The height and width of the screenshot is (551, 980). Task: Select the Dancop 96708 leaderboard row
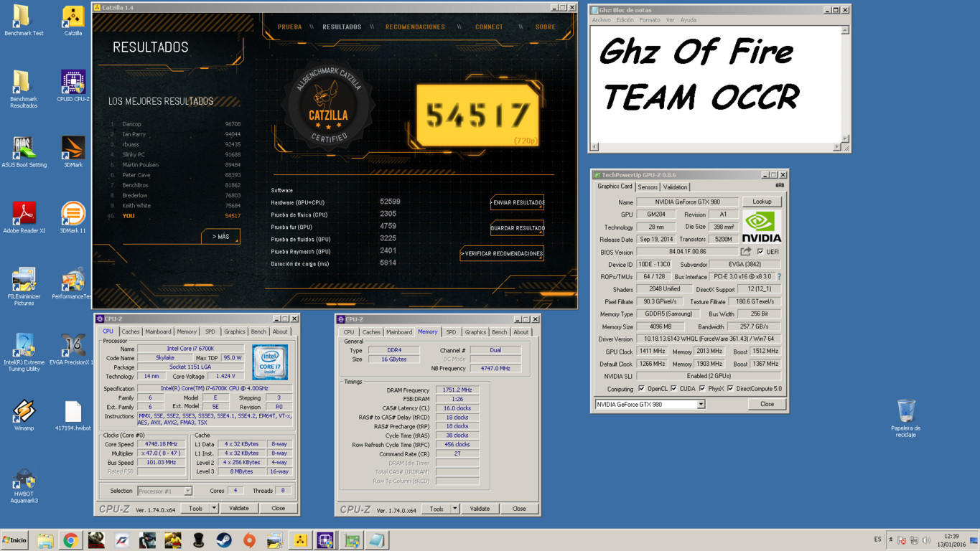point(174,124)
